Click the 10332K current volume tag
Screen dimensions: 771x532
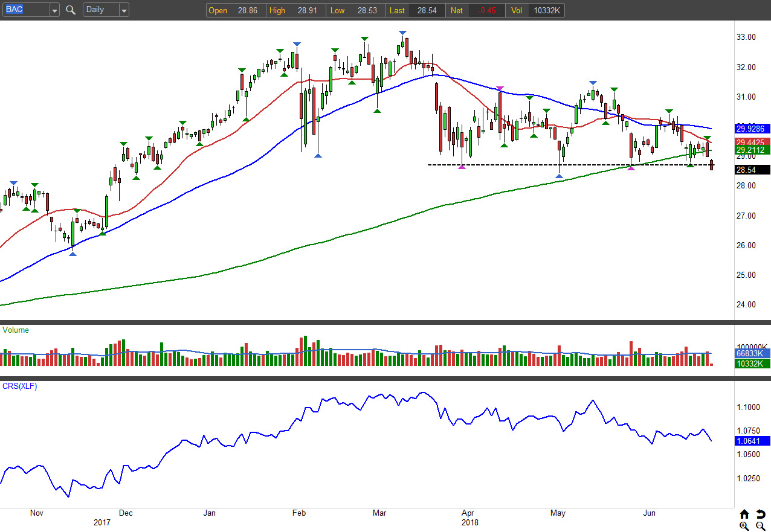(x=752, y=364)
